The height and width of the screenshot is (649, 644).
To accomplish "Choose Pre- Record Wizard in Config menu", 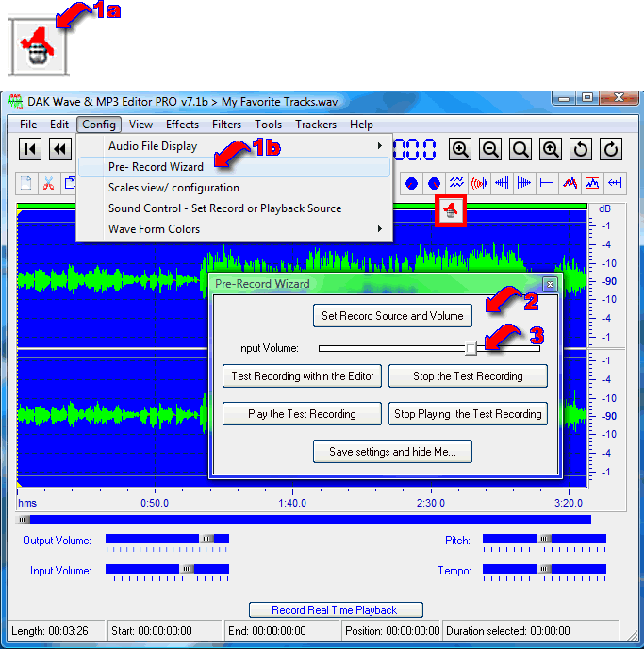I will [x=234, y=167].
